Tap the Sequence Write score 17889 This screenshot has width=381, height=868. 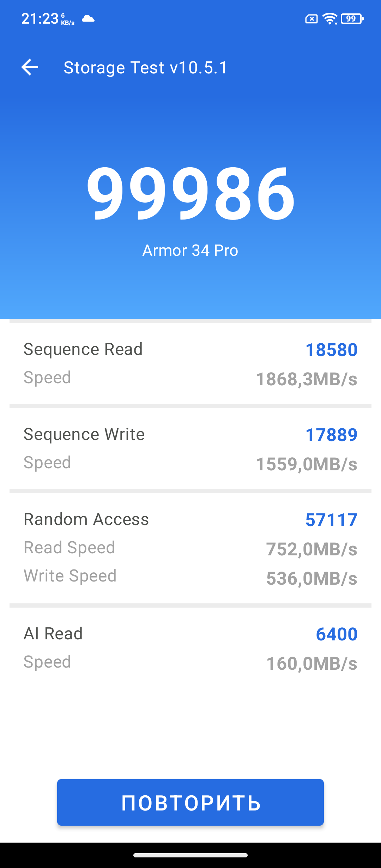click(331, 435)
